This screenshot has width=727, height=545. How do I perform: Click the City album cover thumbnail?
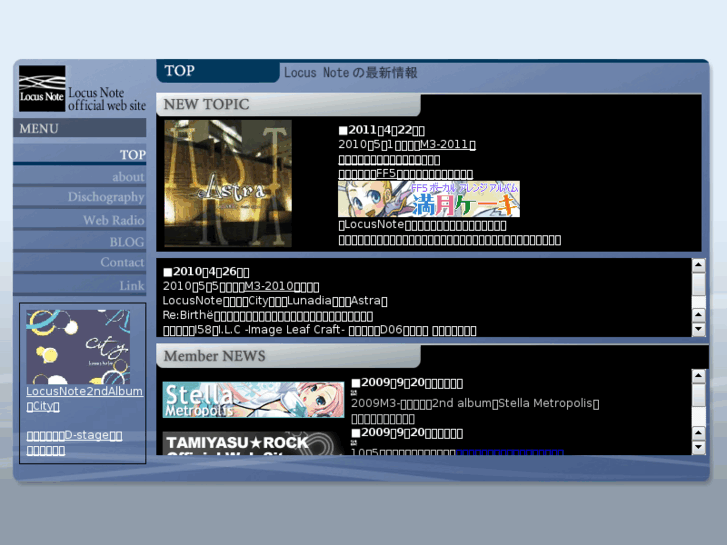tap(78, 346)
